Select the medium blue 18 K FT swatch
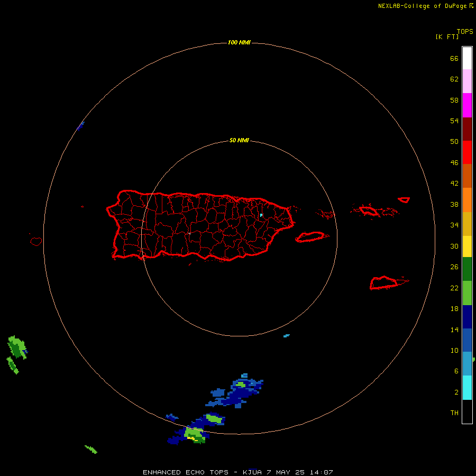Image resolution: width=476 pixels, height=476 pixels. (467, 340)
